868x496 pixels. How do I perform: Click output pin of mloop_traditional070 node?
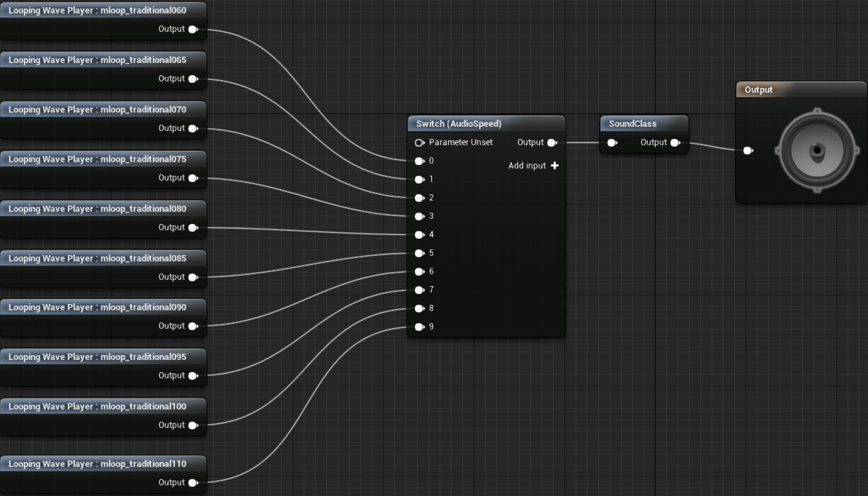(193, 128)
